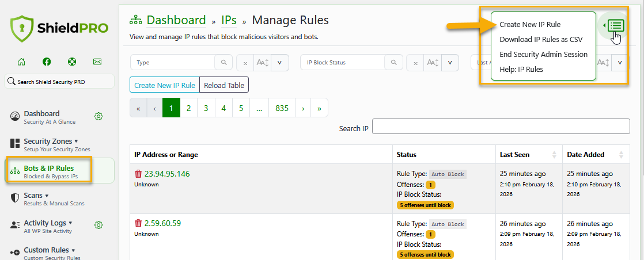The width and height of the screenshot is (644, 260).
Task: Open the IP address 23.94.95.146 link
Action: 167,174
